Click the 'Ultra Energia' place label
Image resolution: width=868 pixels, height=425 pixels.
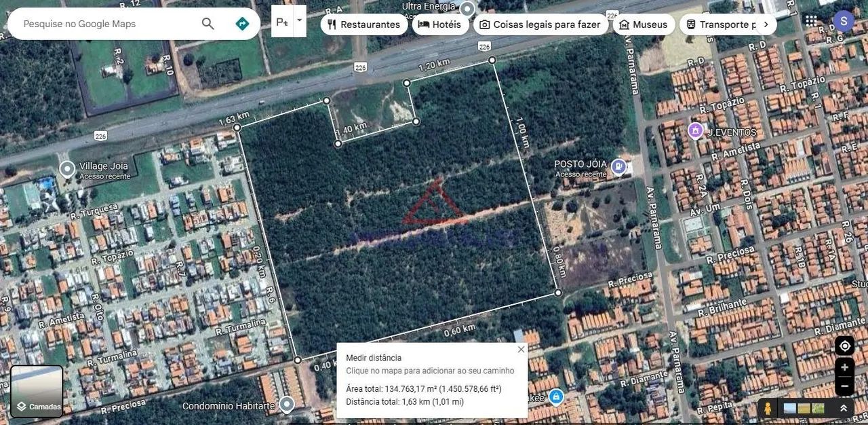pyautogui.click(x=429, y=6)
